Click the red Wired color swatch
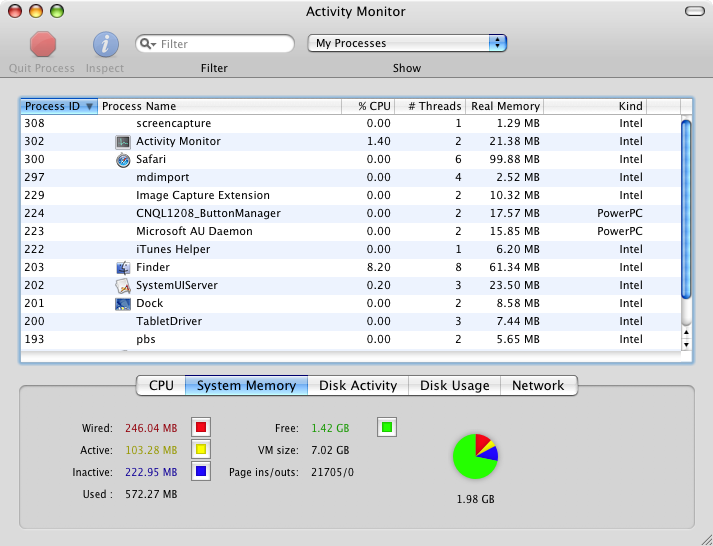 201,427
